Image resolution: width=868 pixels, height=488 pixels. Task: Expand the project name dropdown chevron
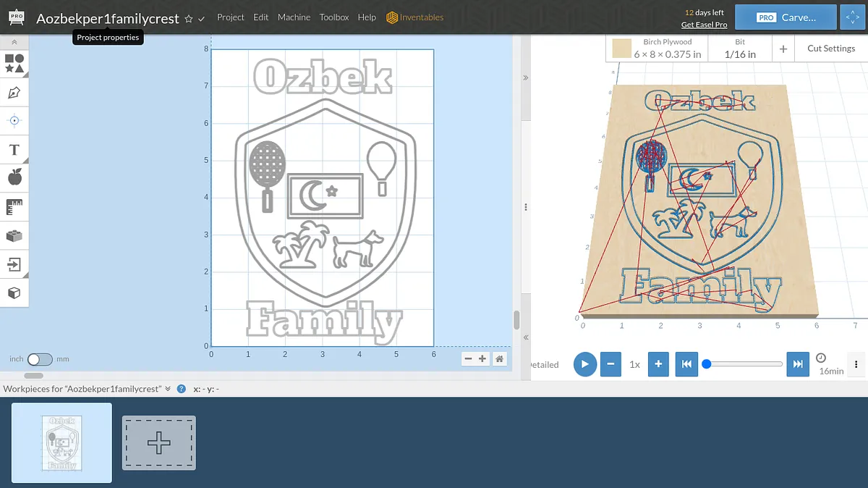click(x=202, y=19)
